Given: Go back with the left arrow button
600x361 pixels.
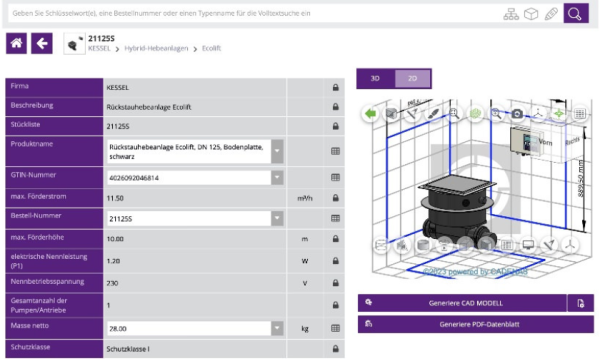Looking at the screenshot, I should (42, 43).
